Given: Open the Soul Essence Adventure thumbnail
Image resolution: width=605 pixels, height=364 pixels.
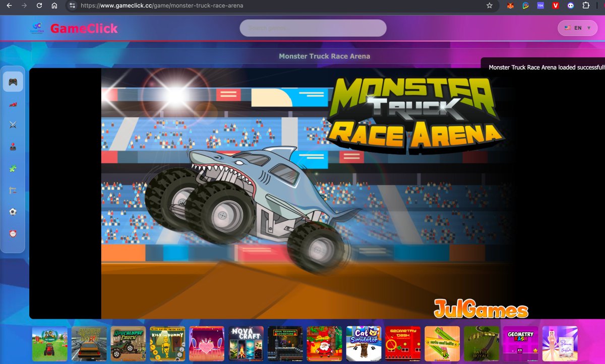Looking at the screenshot, I should 285,343.
